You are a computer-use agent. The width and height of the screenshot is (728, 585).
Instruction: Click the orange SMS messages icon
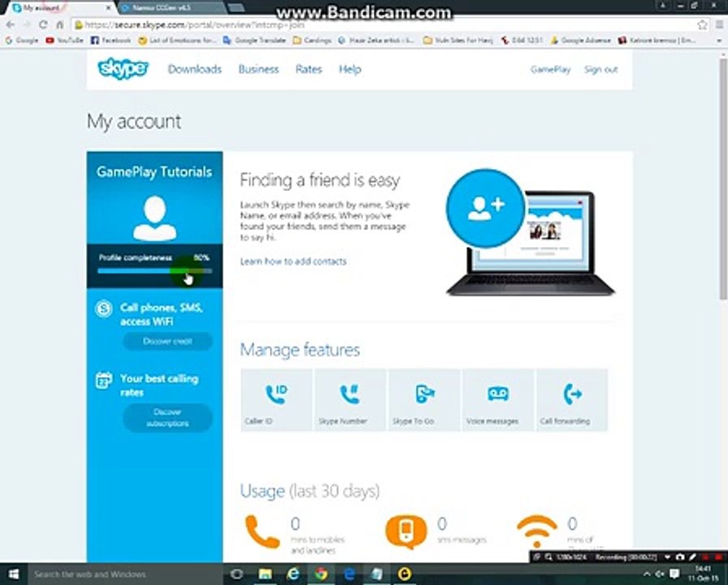click(x=406, y=531)
